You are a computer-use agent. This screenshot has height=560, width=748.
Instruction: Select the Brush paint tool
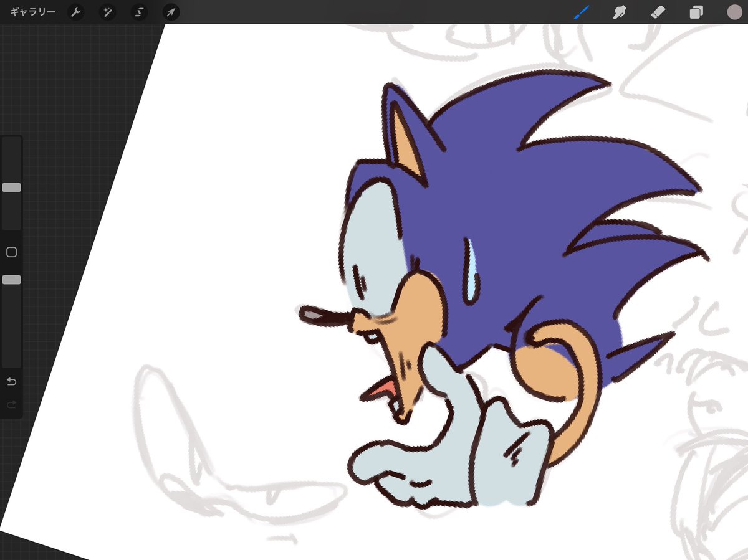pos(582,12)
